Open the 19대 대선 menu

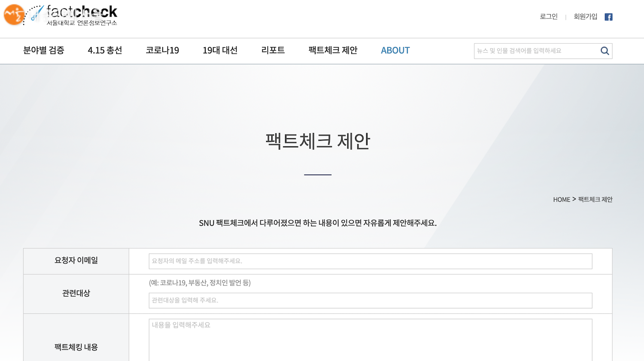220,51
